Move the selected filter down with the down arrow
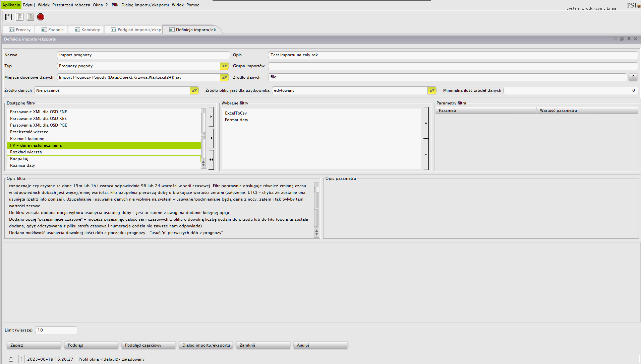 pos(426,154)
